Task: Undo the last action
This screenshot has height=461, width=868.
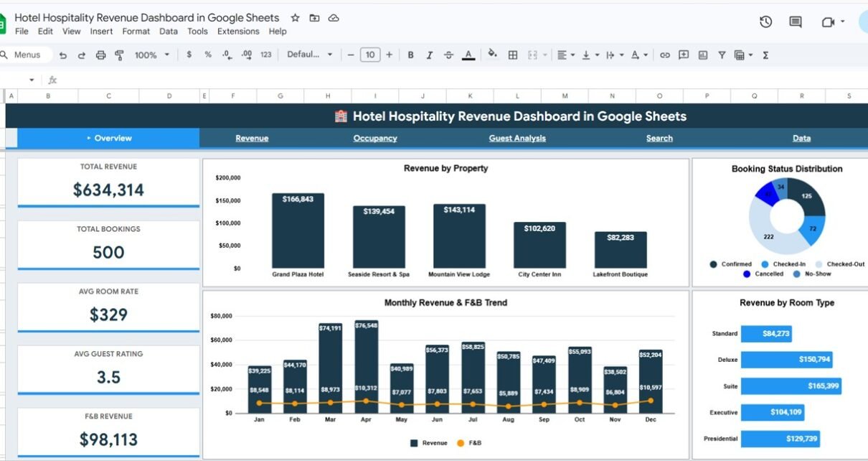Action: (x=63, y=55)
